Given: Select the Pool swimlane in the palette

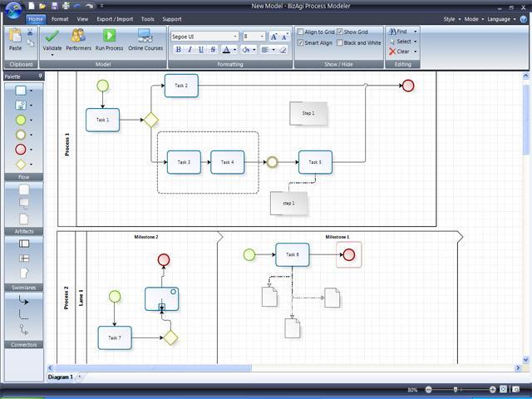Looking at the screenshot, I should (x=24, y=244).
